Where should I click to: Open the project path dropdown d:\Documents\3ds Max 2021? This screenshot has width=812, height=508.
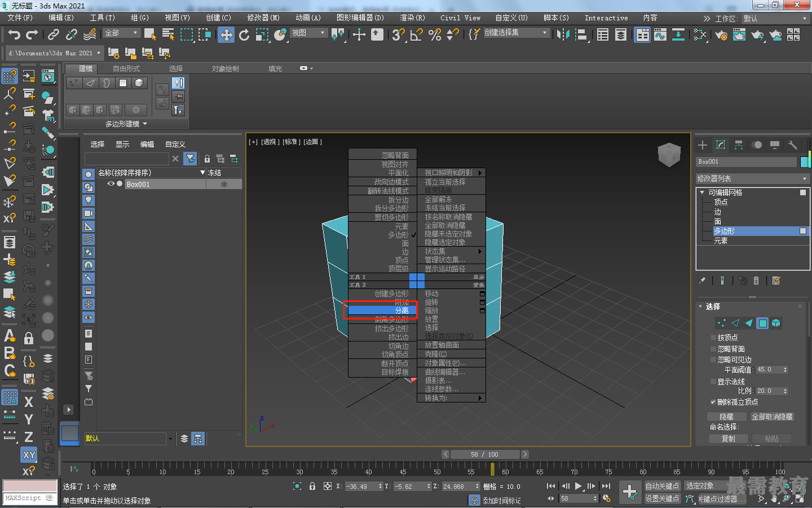pos(55,53)
